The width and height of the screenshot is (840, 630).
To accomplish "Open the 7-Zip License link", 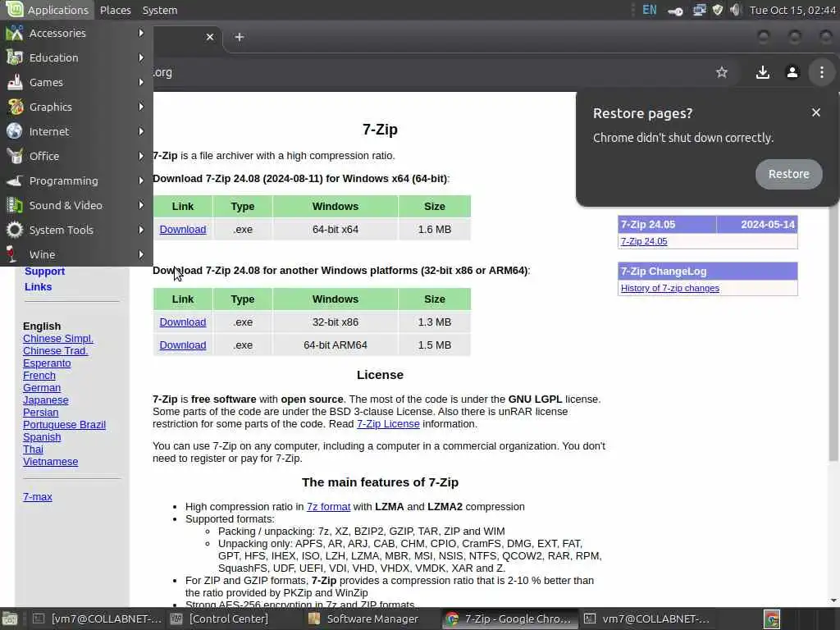I will [x=388, y=424].
